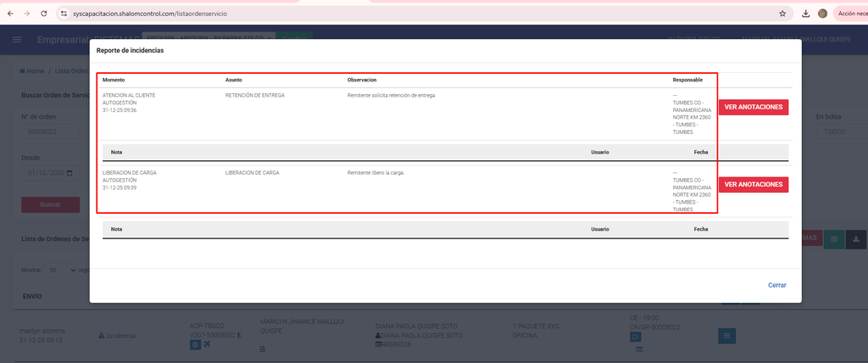The height and width of the screenshot is (363, 868).
Task: Reload the page with the refresh icon
Action: click(45, 14)
